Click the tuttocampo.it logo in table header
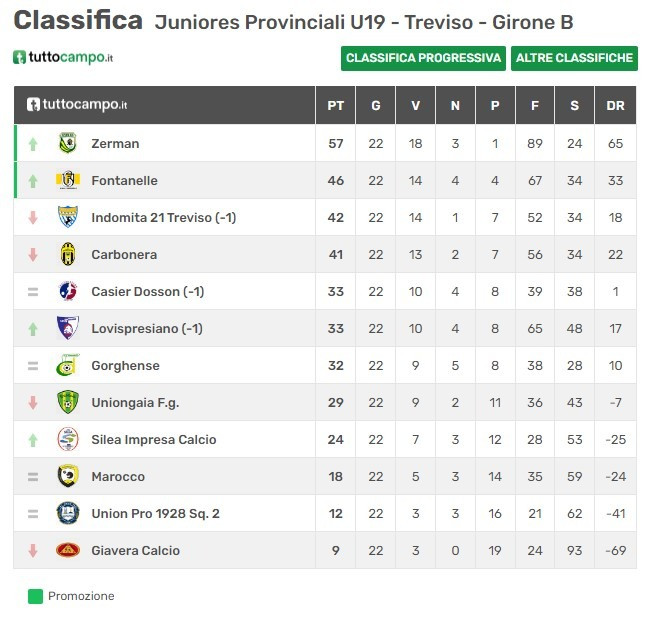649x621 pixels. pyautogui.click(x=77, y=105)
